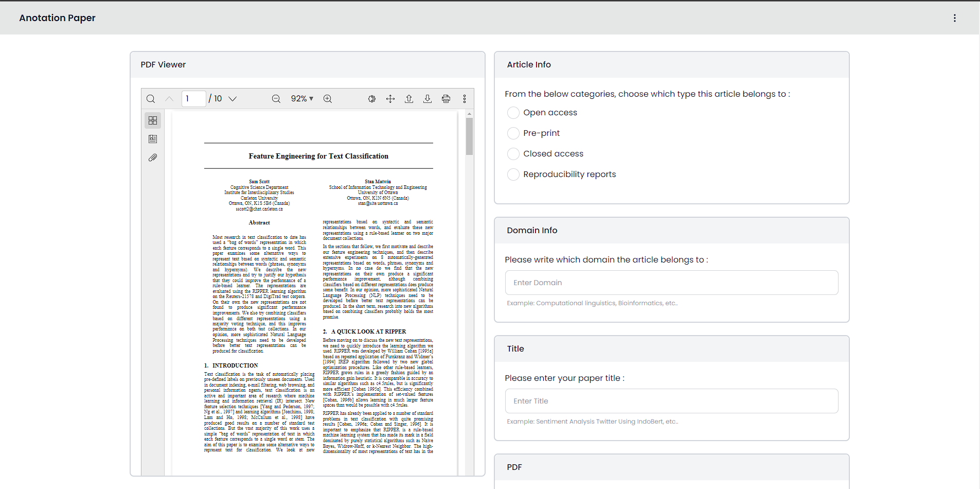Open the page navigation dropdown

coord(233,98)
